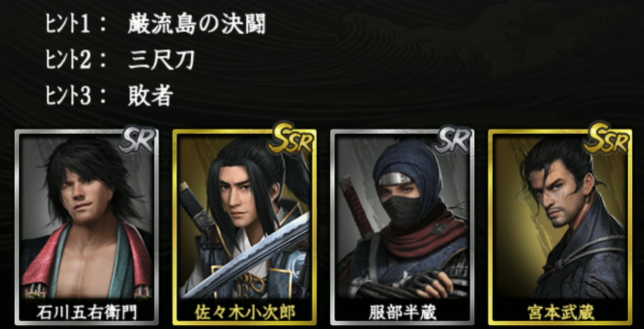Viewport: 644px width, 329px height.
Task: Pick the 服部半蔵 ninja card
Action: point(402,227)
